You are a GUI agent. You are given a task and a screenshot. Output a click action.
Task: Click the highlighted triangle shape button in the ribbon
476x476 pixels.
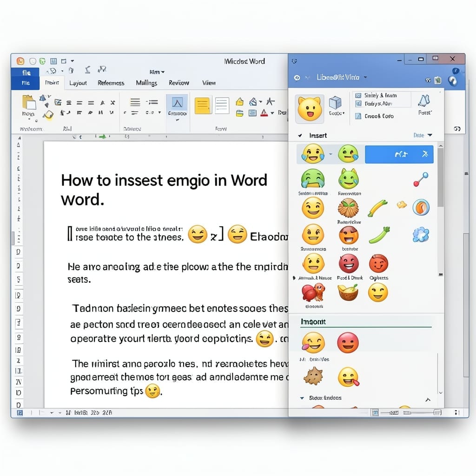tap(177, 103)
